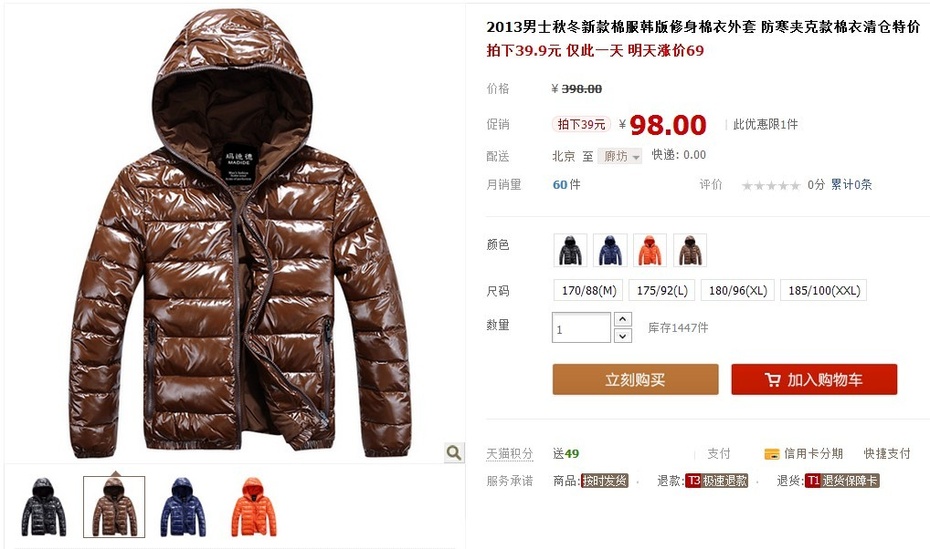Increase quantity with the up arrow
The image size is (930, 549).
[x=622, y=320]
